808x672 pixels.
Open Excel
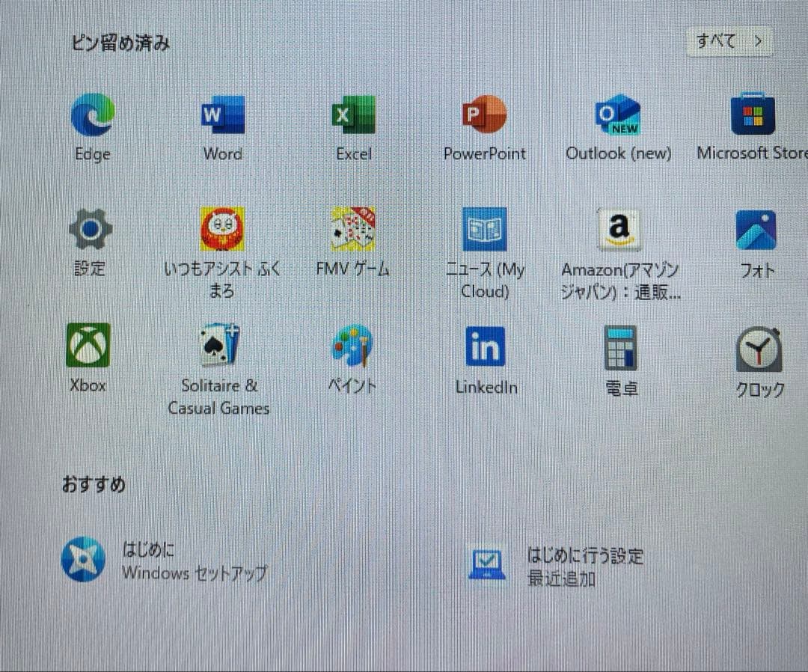[353, 116]
